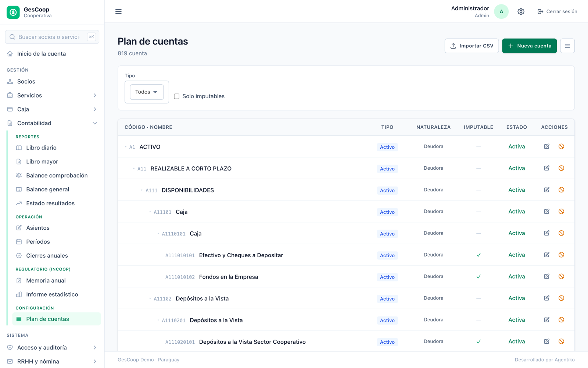This screenshot has height=368, width=588.
Task: Collapse the A111 DISPONIBILIDADES tree row
Action: [x=142, y=190]
